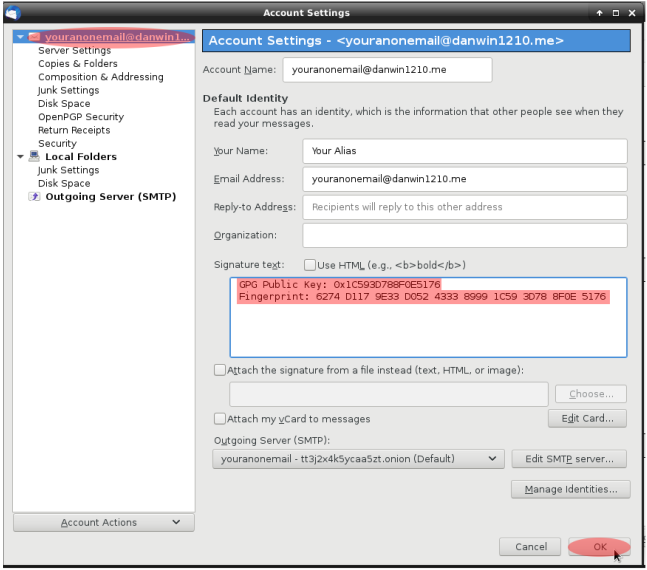Select Copies & Folders settings
The image size is (647, 570).
pyautogui.click(x=77, y=64)
